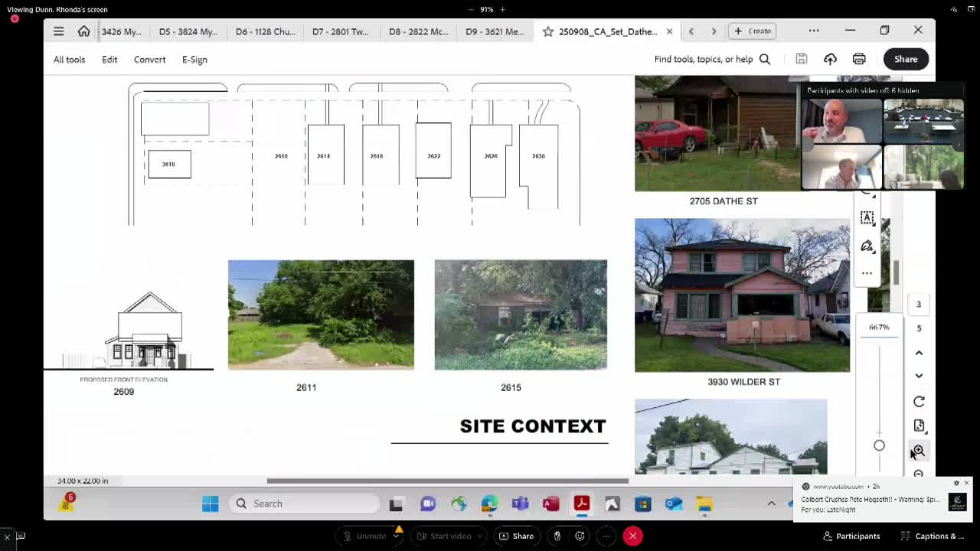The width and height of the screenshot is (980, 551).
Task: Click the Create new tab button
Action: click(753, 31)
